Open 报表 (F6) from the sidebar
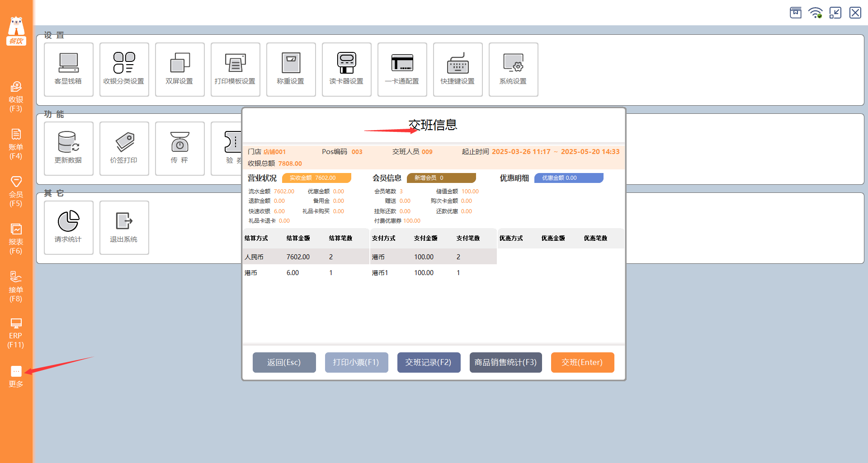This screenshot has width=868, height=463. click(x=16, y=239)
